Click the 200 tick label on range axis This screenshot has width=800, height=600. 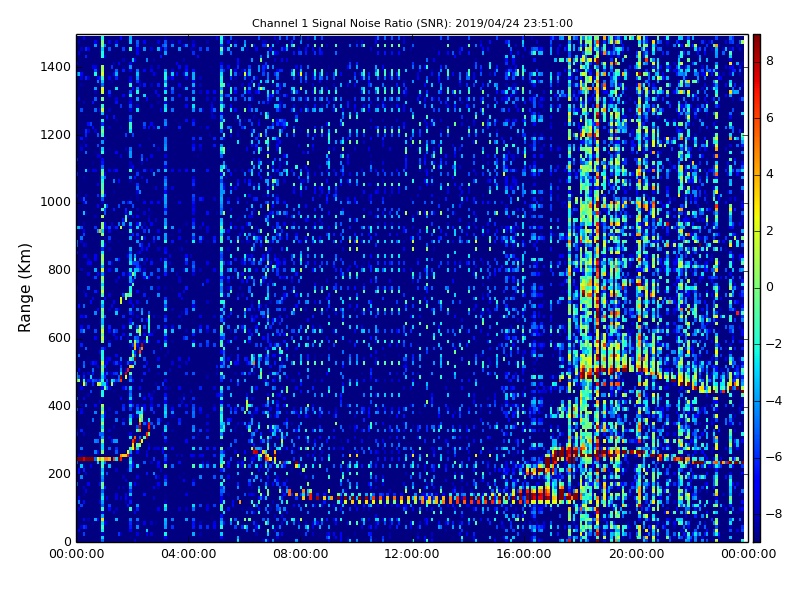59,473
